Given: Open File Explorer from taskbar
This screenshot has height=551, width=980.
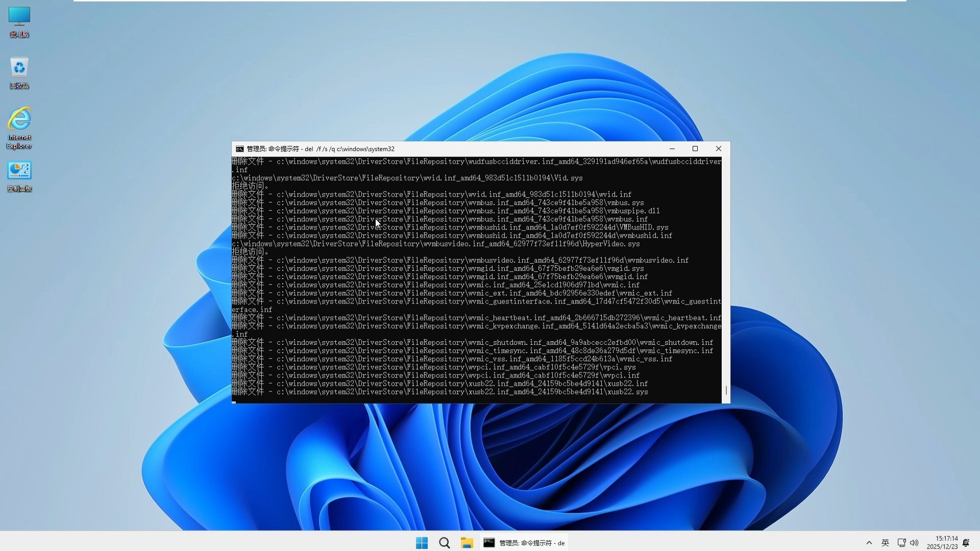Looking at the screenshot, I should (467, 543).
